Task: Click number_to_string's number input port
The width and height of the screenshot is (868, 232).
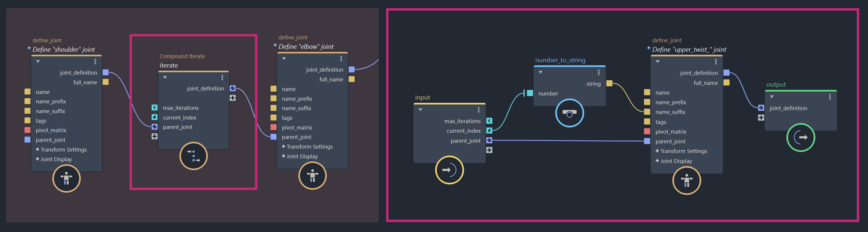Action: pos(530,93)
